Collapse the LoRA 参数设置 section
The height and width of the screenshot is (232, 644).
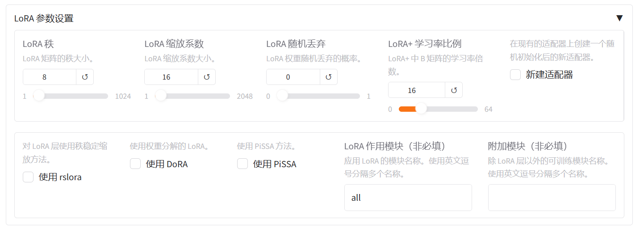point(619,18)
